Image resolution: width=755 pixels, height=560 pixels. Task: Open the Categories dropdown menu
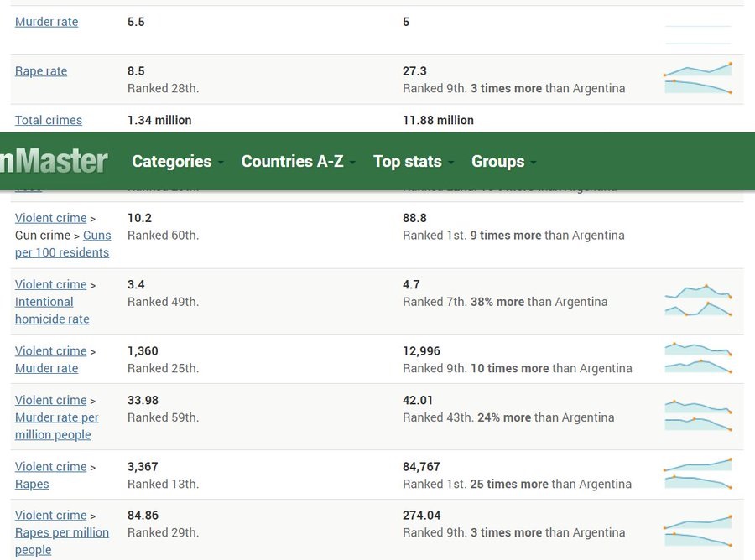[177, 162]
